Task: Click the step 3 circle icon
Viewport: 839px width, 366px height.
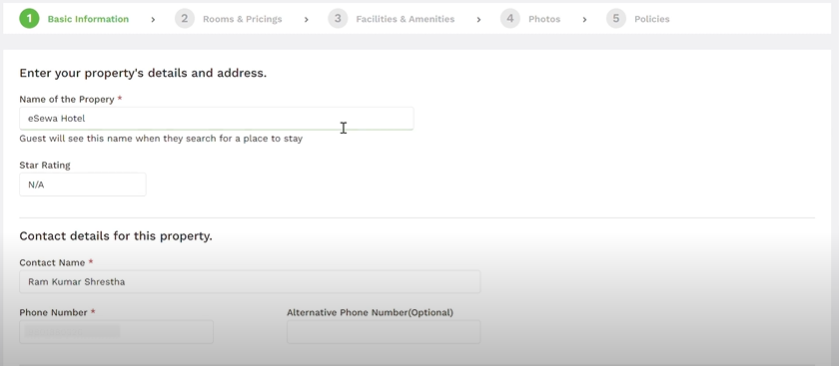Action: [338, 19]
